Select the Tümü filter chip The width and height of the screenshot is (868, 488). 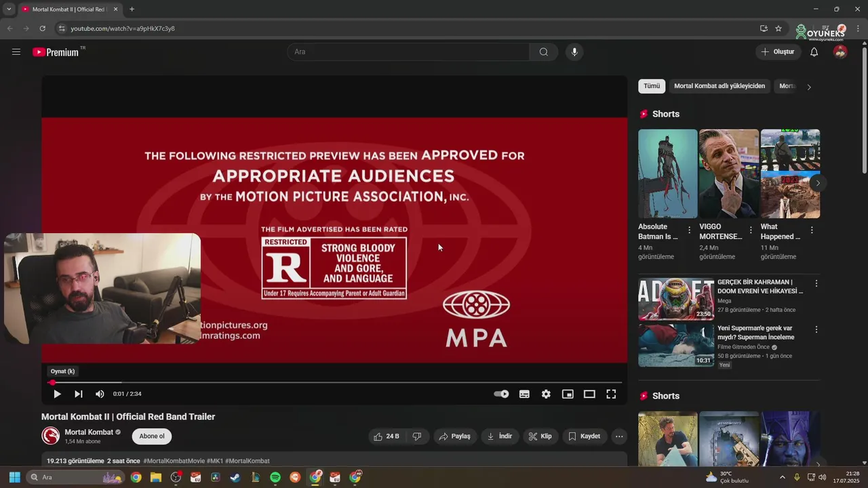[x=652, y=86]
